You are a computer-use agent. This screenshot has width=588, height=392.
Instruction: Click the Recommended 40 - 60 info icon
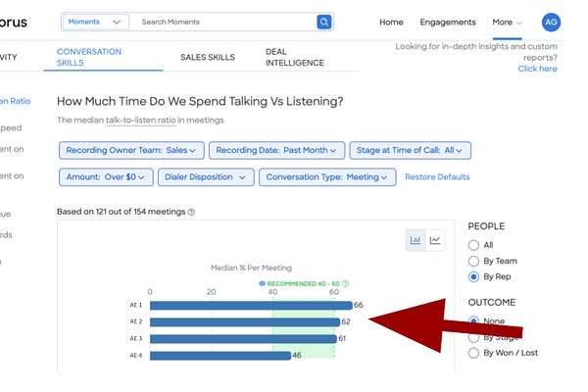point(345,283)
